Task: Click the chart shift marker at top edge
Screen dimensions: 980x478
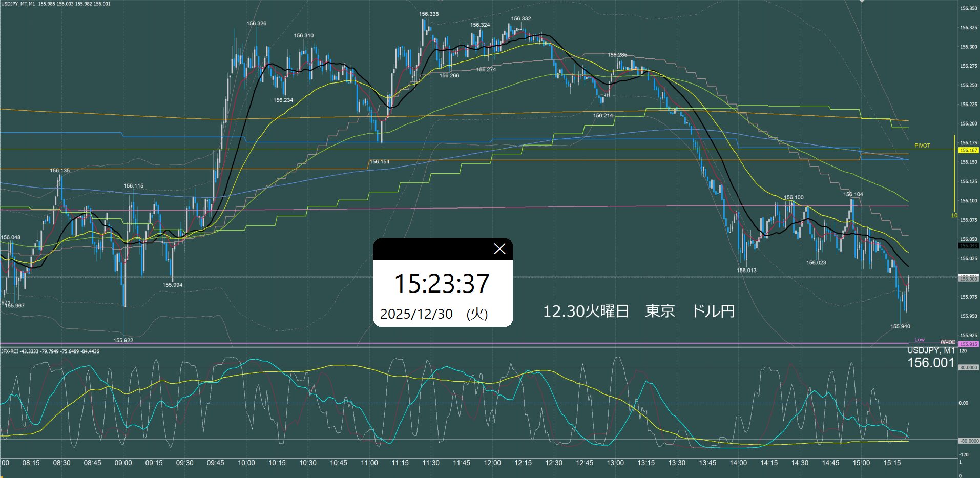Action: click(862, 2)
